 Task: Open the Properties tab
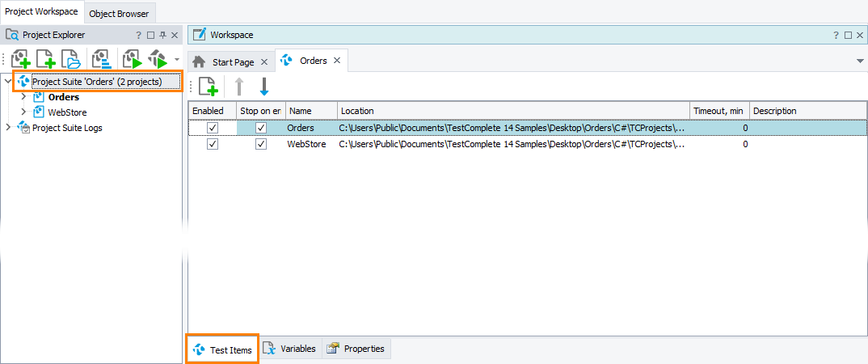point(356,349)
